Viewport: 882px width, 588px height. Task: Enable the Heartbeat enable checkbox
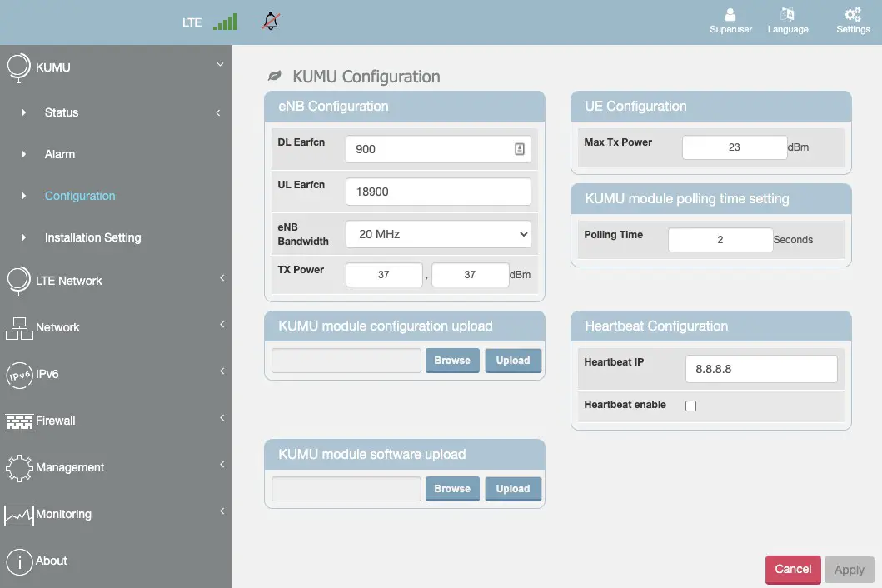[690, 406]
